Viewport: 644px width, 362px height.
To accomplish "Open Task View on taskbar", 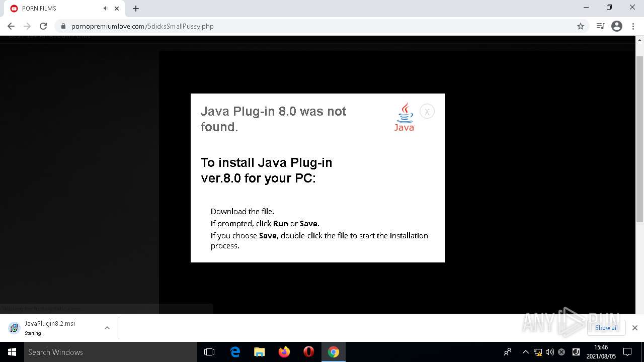I will pos(209,352).
